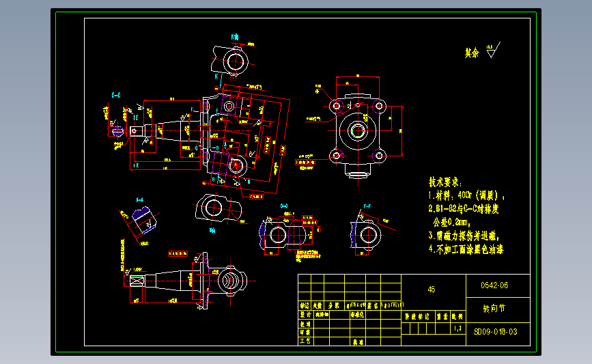The image size is (592, 364).
Task: Click the note line '2.B1-B2与C-C对称度'
Action: click(x=464, y=209)
